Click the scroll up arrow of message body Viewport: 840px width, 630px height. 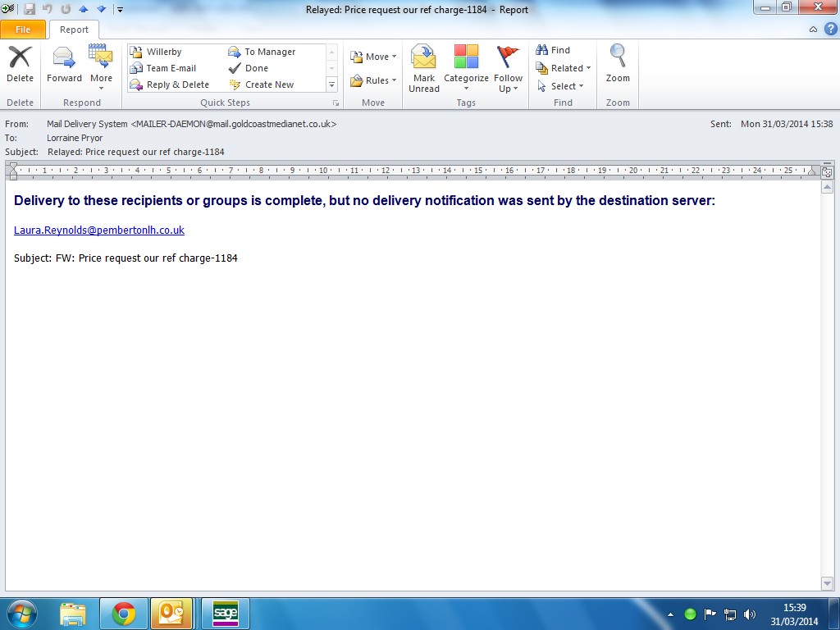click(x=827, y=187)
